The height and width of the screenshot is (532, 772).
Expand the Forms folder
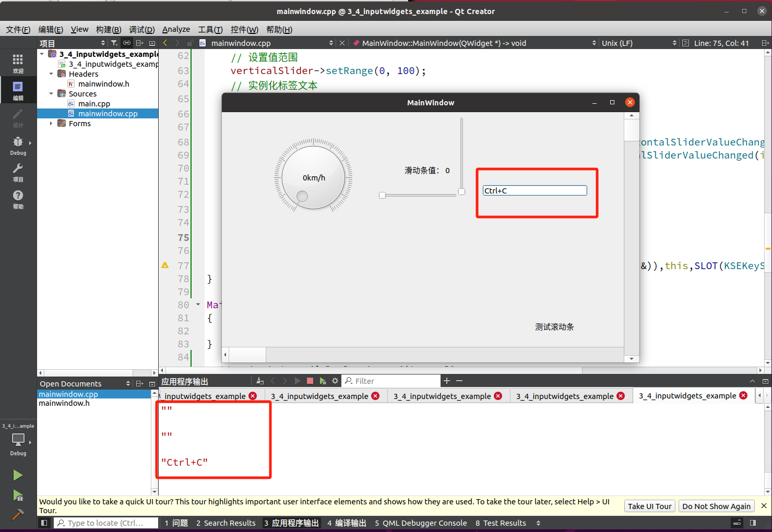[x=51, y=124]
